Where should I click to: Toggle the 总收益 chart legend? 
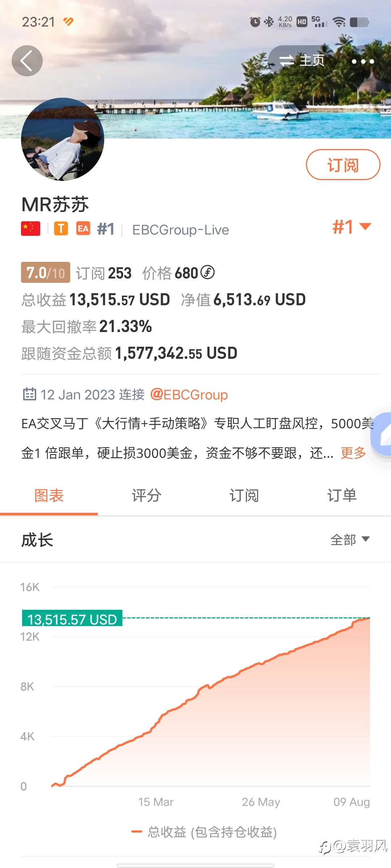(x=205, y=832)
